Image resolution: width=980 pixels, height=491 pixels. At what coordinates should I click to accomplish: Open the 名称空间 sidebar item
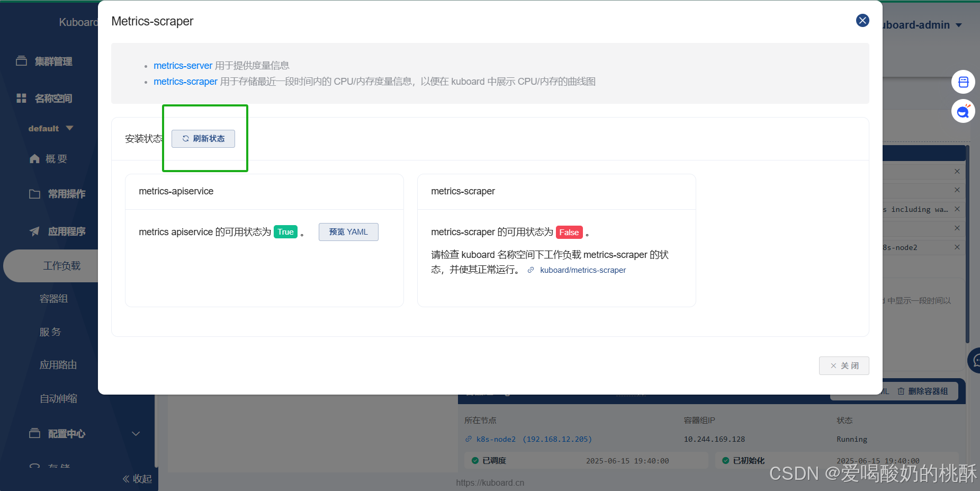pos(53,99)
